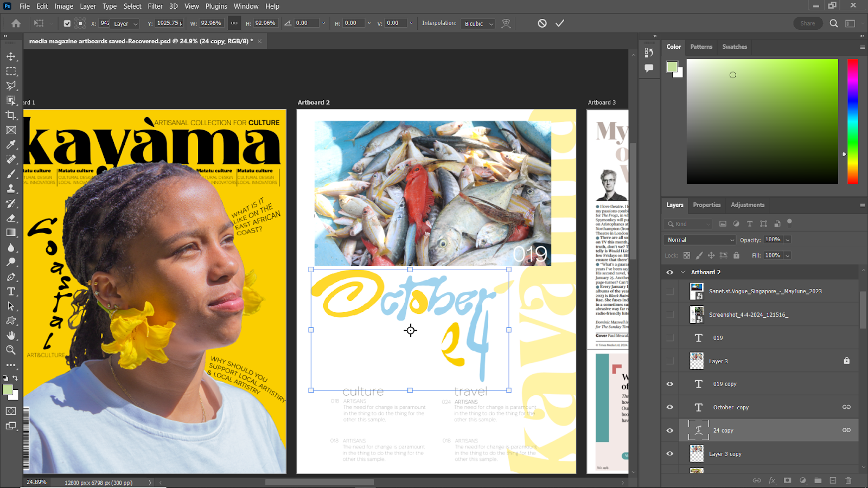This screenshot has height=488, width=868.
Task: Select the Frame tool
Action: [x=11, y=130]
